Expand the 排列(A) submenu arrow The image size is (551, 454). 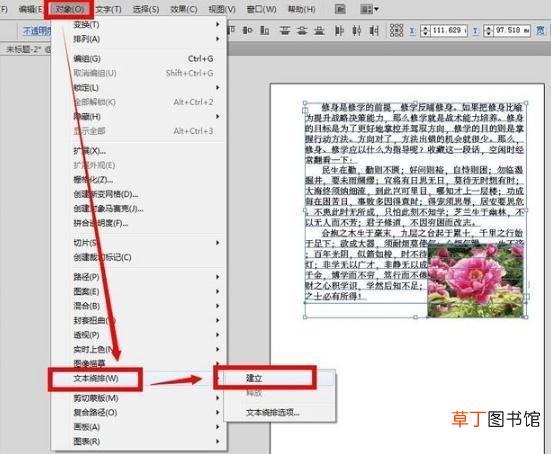218,39
